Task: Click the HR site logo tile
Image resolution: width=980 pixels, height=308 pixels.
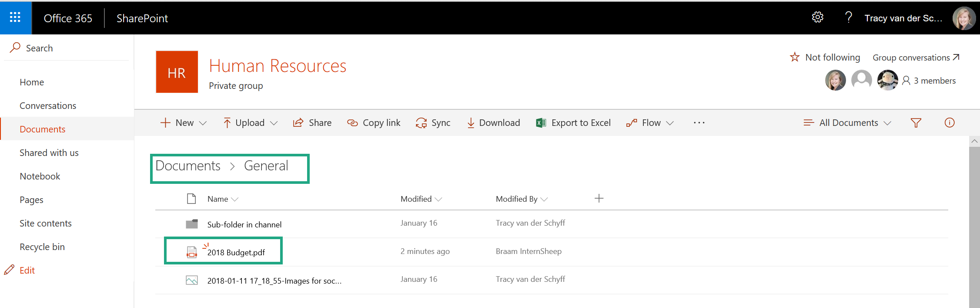Action: pyautogui.click(x=177, y=72)
